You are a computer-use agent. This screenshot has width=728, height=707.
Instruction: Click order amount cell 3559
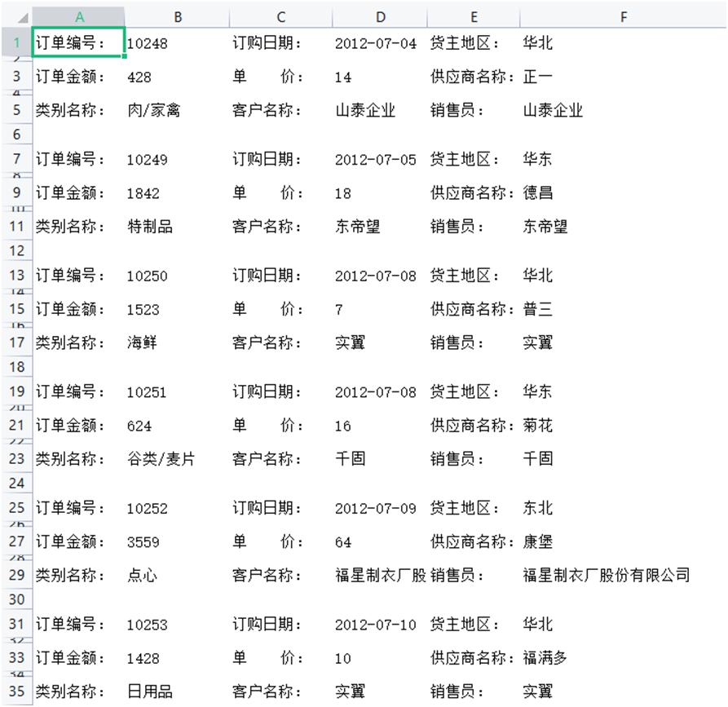(177, 541)
